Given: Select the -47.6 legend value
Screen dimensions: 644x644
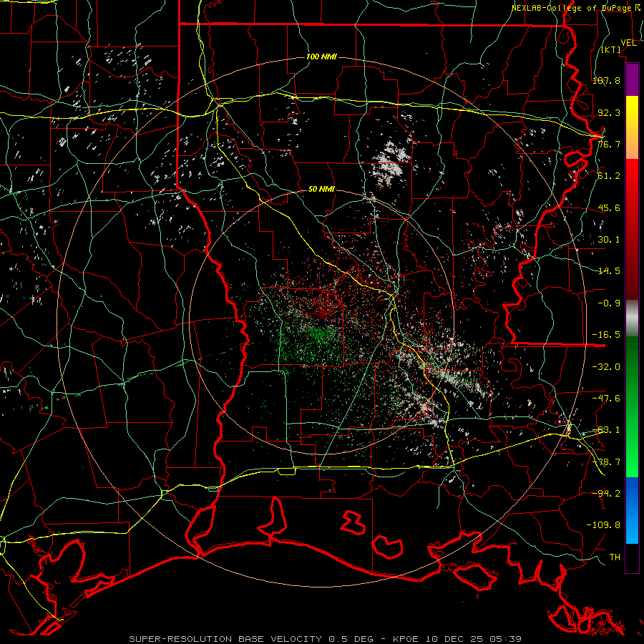Looking at the screenshot, I should (x=606, y=399).
